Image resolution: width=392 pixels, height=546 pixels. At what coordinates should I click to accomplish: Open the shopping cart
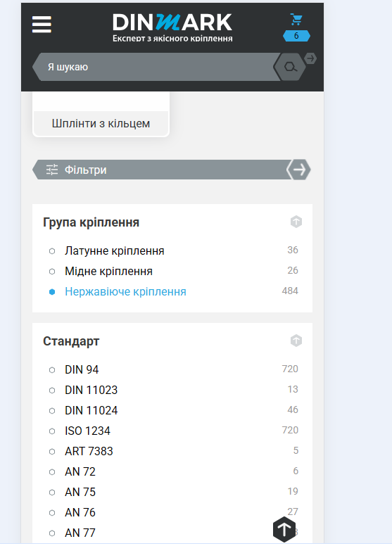click(296, 20)
